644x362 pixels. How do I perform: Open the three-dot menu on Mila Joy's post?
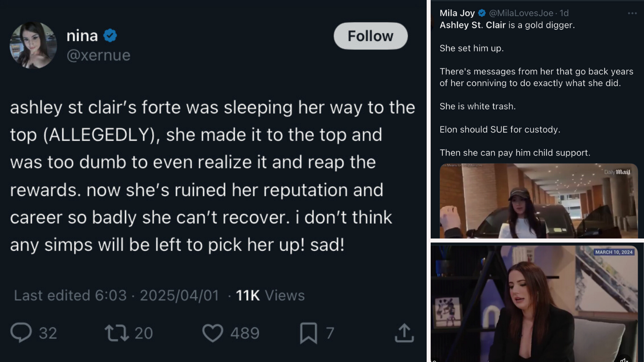[x=632, y=13]
